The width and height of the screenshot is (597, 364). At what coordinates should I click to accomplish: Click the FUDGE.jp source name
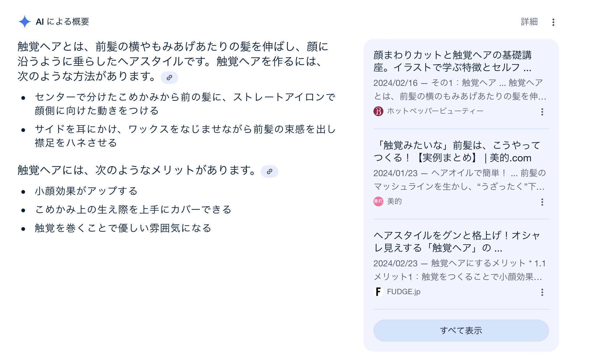click(x=403, y=292)
